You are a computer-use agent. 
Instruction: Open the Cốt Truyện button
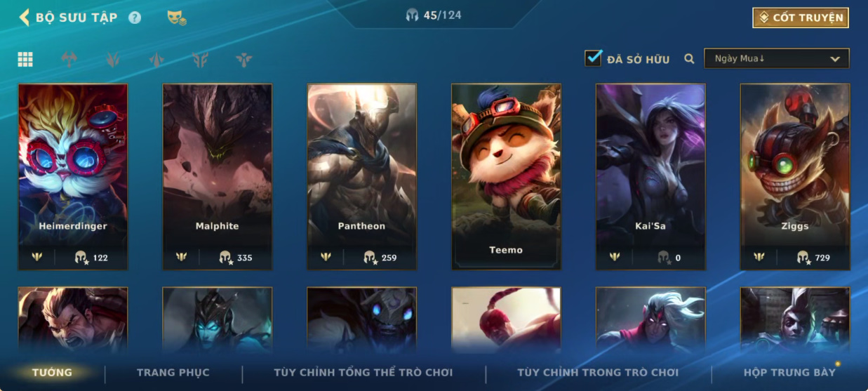801,18
